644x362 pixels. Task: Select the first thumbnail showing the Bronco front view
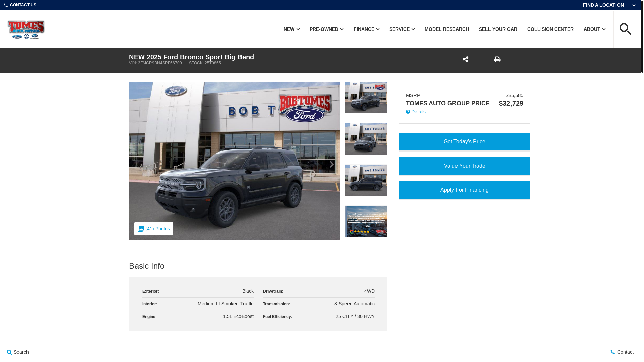(366, 98)
